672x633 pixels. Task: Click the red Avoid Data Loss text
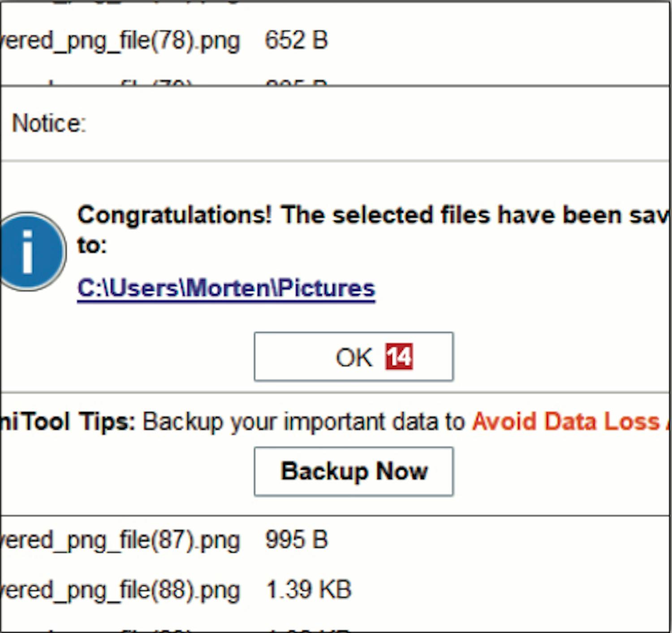(565, 421)
